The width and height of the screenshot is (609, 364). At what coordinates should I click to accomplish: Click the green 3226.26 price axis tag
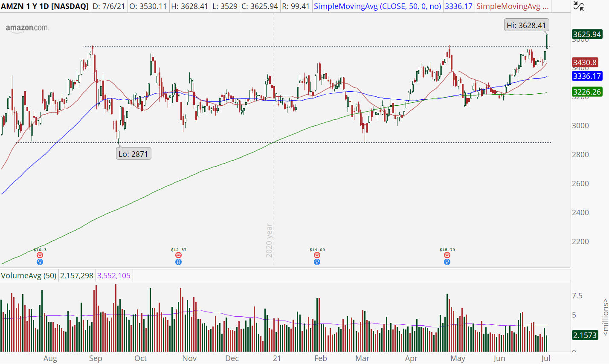tap(587, 92)
